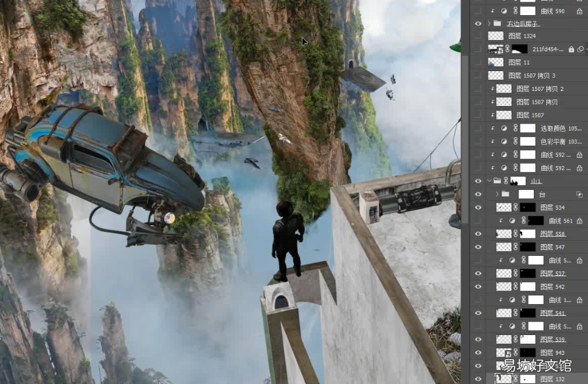Click the layer thumbnail of 图层 11
588x384 pixels.
pyautogui.click(x=496, y=62)
